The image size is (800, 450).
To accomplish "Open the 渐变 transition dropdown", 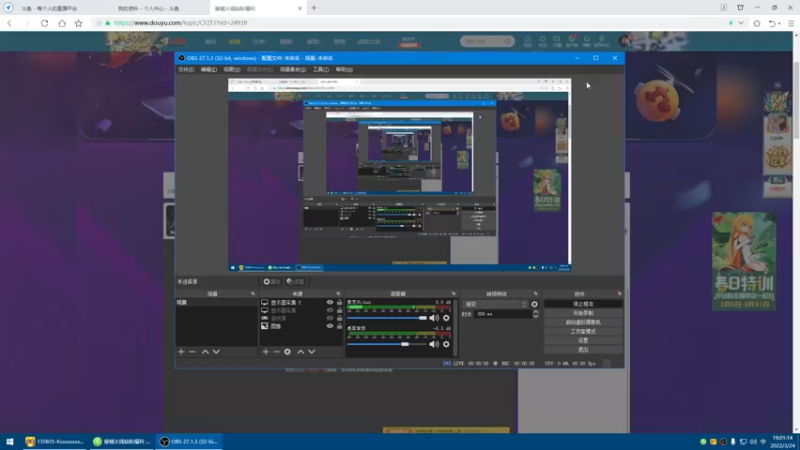I will pyautogui.click(x=495, y=304).
